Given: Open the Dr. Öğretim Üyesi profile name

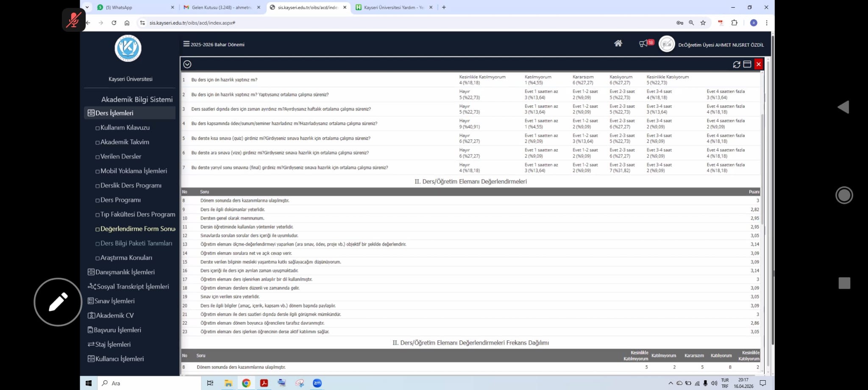Looking at the screenshot, I should [721, 45].
